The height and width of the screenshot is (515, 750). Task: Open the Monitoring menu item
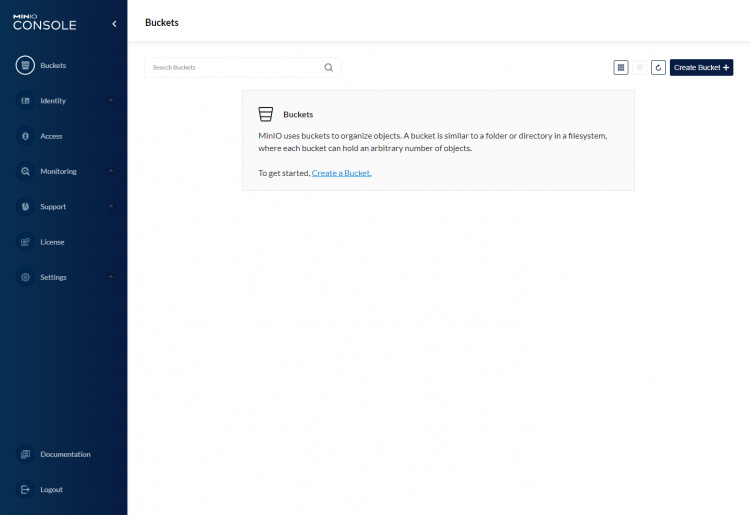tap(58, 171)
